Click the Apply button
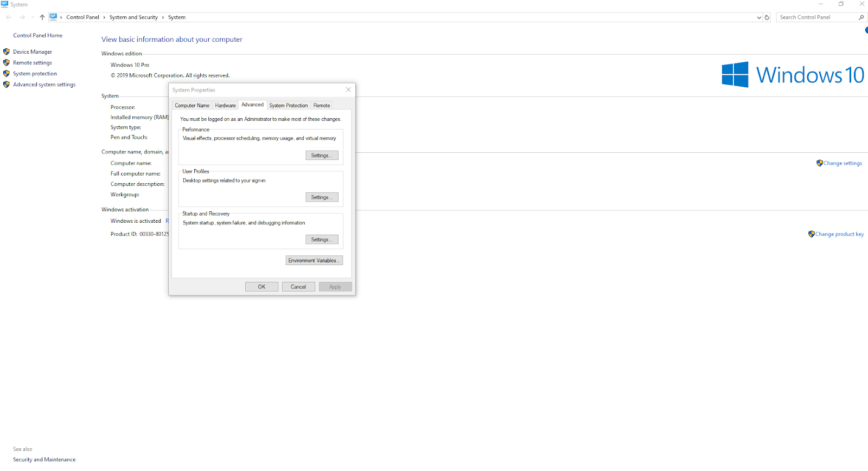 pos(335,287)
